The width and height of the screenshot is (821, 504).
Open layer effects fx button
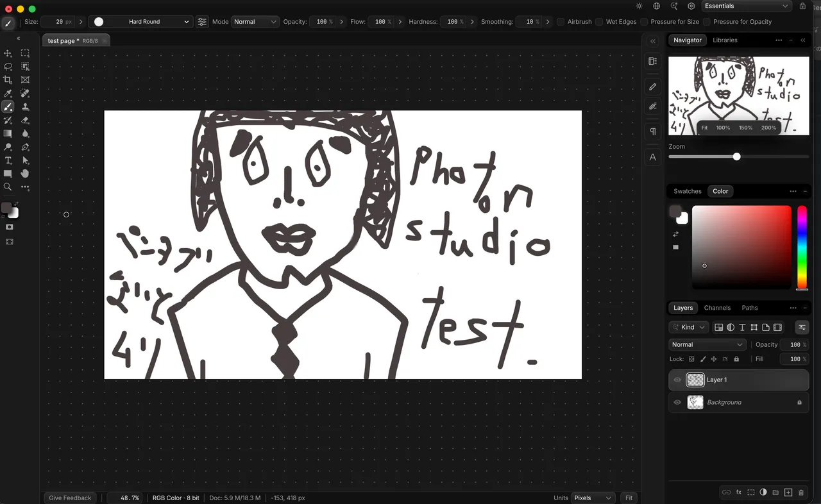point(739,492)
